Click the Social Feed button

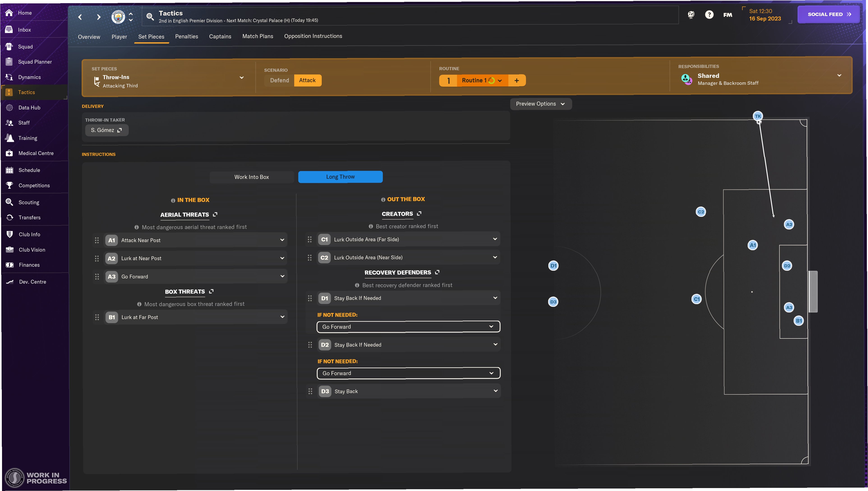click(829, 14)
